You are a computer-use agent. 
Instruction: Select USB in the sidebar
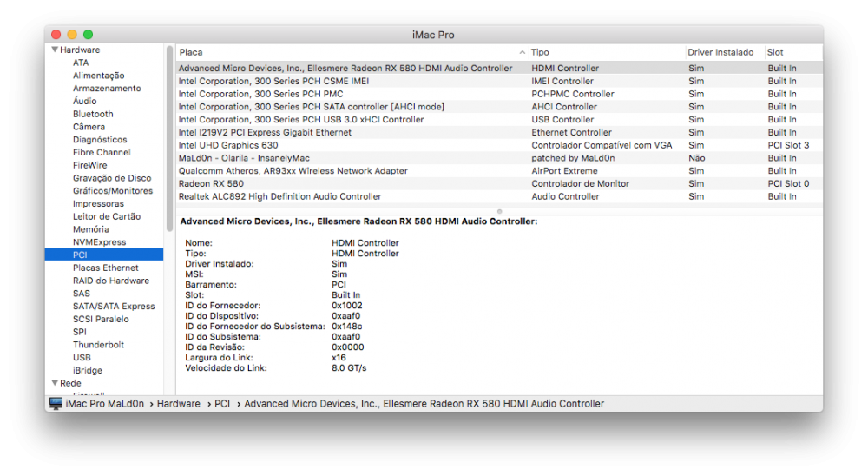[x=82, y=357]
